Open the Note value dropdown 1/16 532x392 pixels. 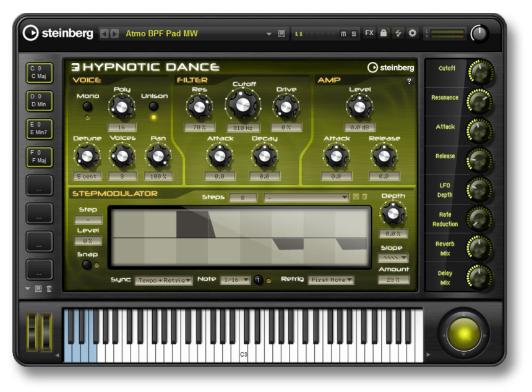[x=236, y=279]
